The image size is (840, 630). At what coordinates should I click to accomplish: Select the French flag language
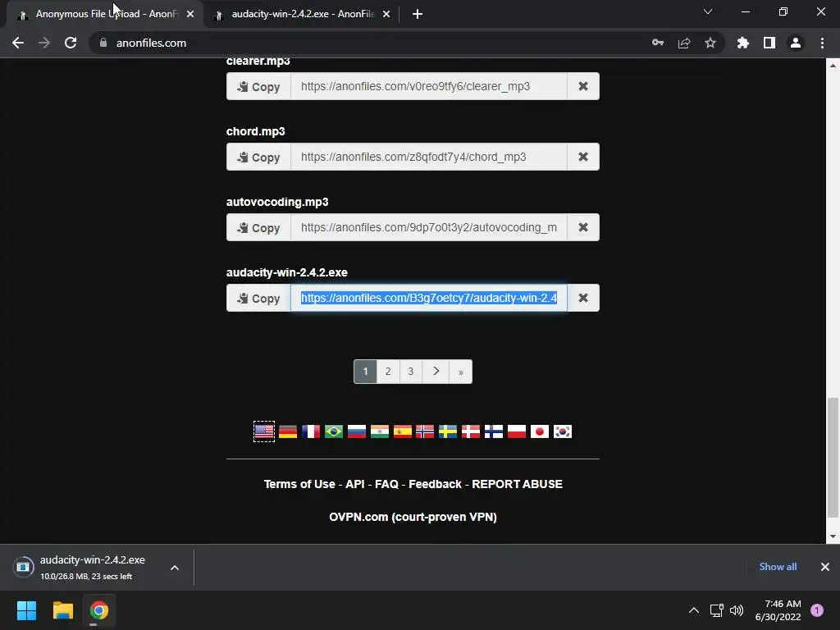311,431
